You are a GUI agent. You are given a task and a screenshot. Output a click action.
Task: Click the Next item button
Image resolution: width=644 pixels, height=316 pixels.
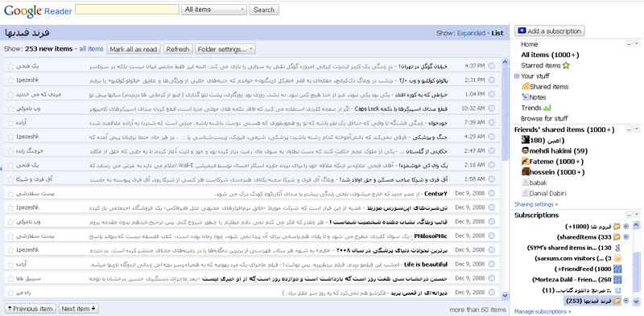coord(78,309)
